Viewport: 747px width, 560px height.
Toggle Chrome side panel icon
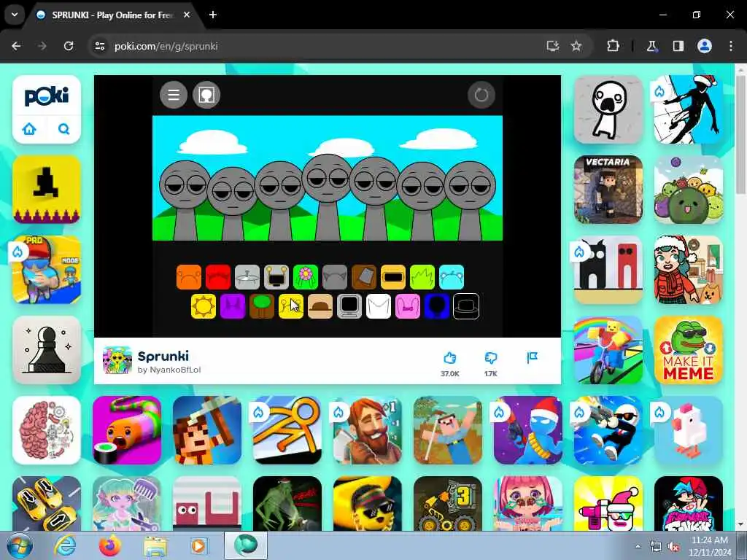[678, 46]
